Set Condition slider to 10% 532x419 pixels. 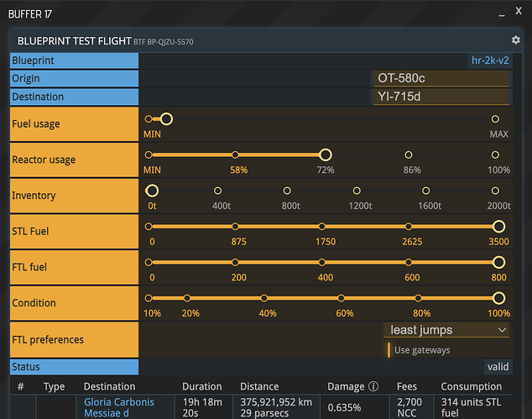pyautogui.click(x=149, y=298)
